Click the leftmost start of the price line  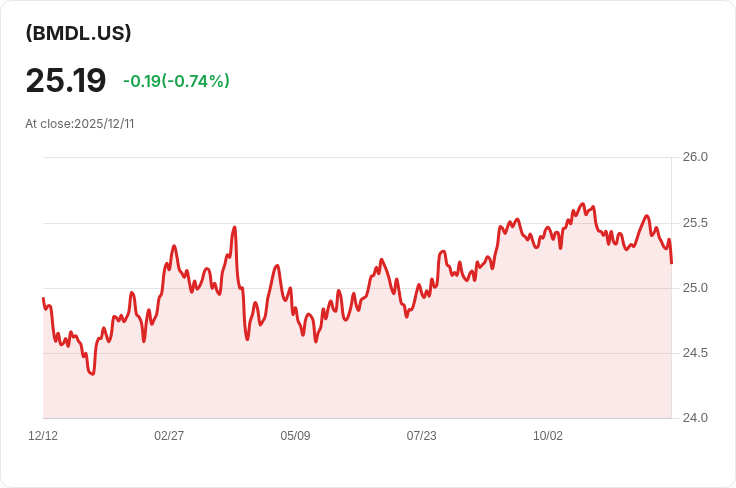43,299
